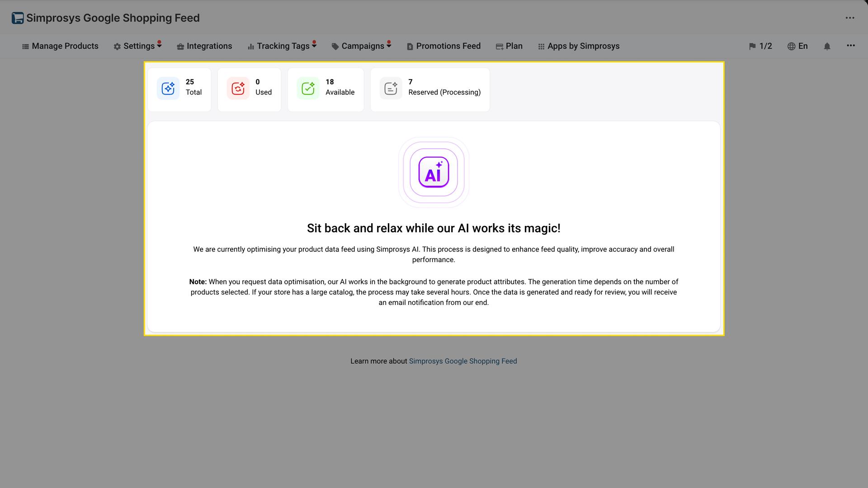
Task: Follow the Simprosys Google Shopping Feed link
Action: [462, 361]
